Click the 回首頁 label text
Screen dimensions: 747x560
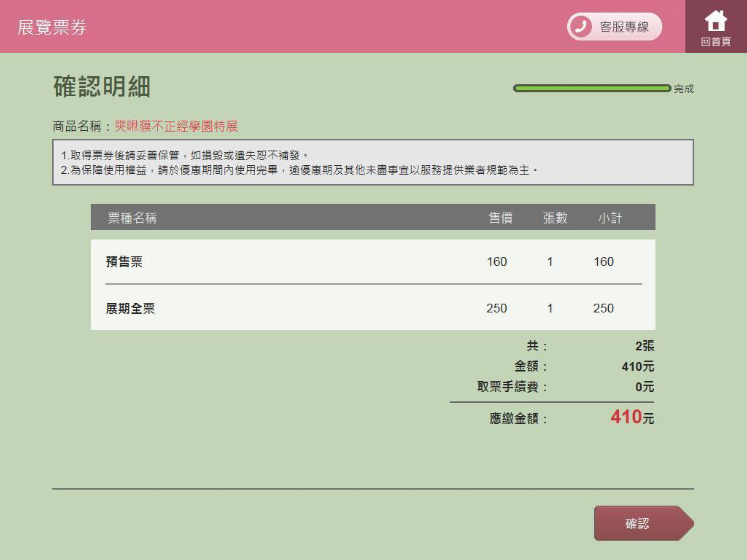pyautogui.click(x=716, y=42)
